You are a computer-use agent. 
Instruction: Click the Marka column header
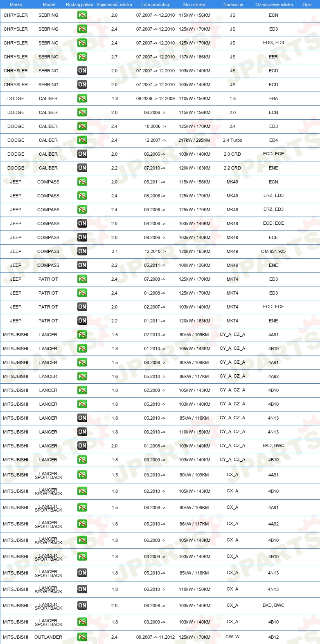(16, 4)
